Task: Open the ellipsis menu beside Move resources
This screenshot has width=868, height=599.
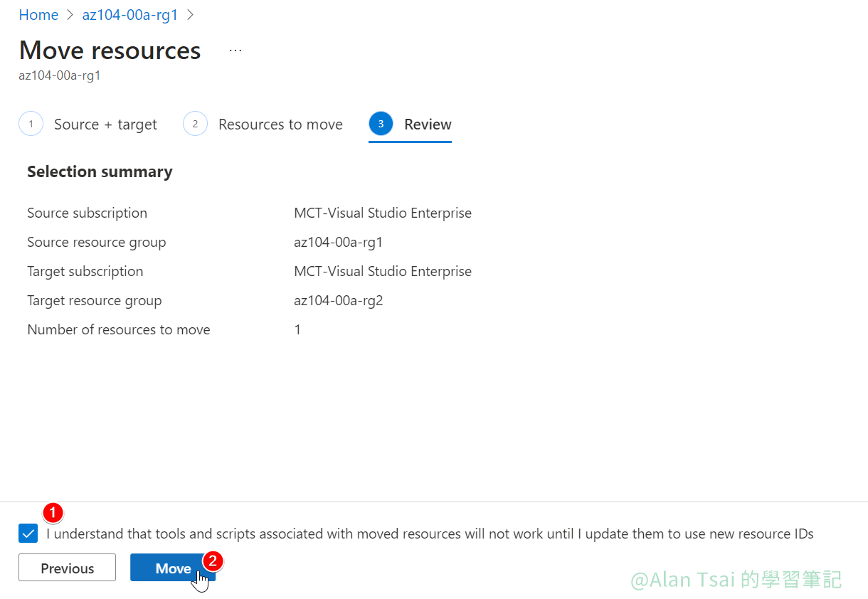Action: coord(235,51)
